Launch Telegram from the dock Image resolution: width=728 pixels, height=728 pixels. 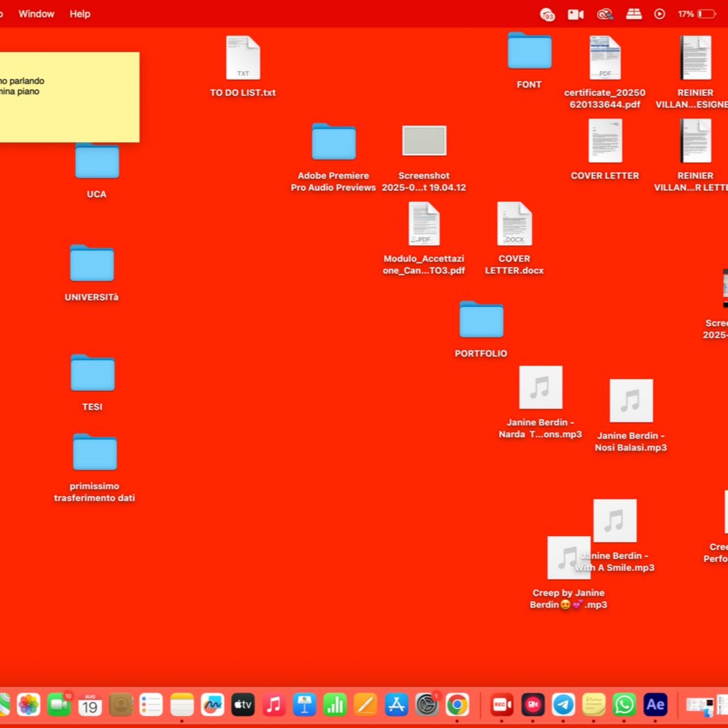coord(563,704)
